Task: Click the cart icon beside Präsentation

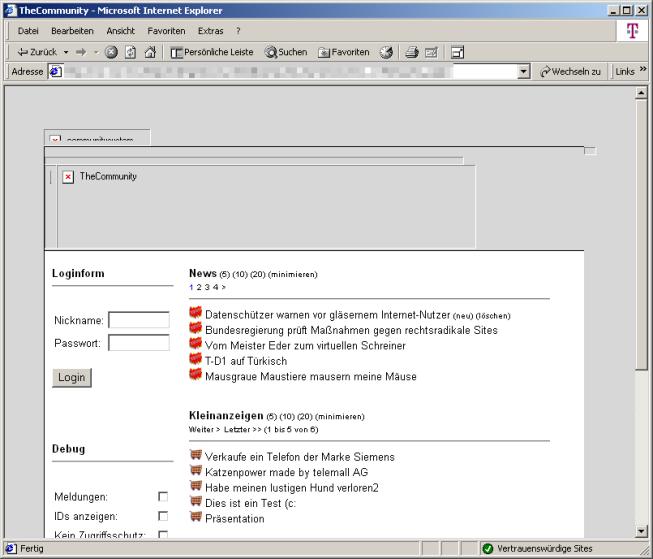Action: (x=196, y=519)
